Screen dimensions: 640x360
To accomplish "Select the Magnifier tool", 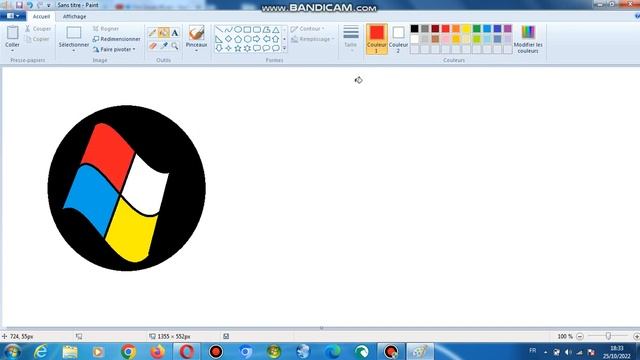I will (175, 46).
